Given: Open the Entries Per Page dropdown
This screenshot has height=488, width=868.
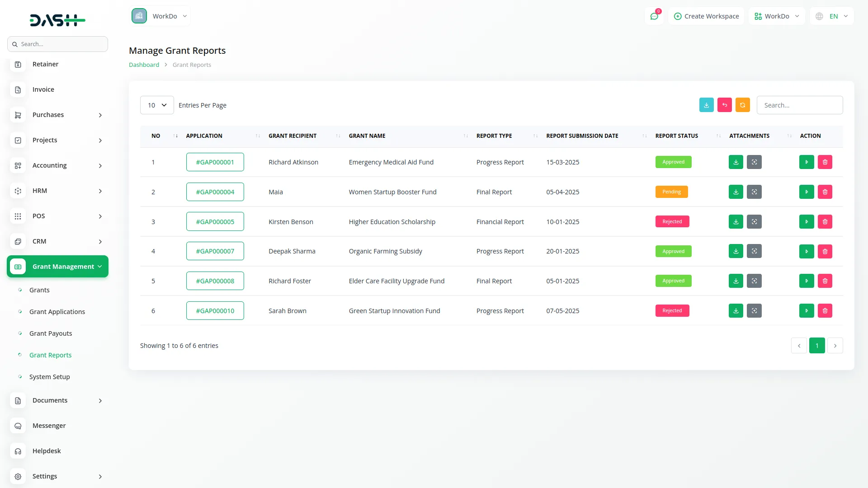Looking at the screenshot, I should [156, 105].
